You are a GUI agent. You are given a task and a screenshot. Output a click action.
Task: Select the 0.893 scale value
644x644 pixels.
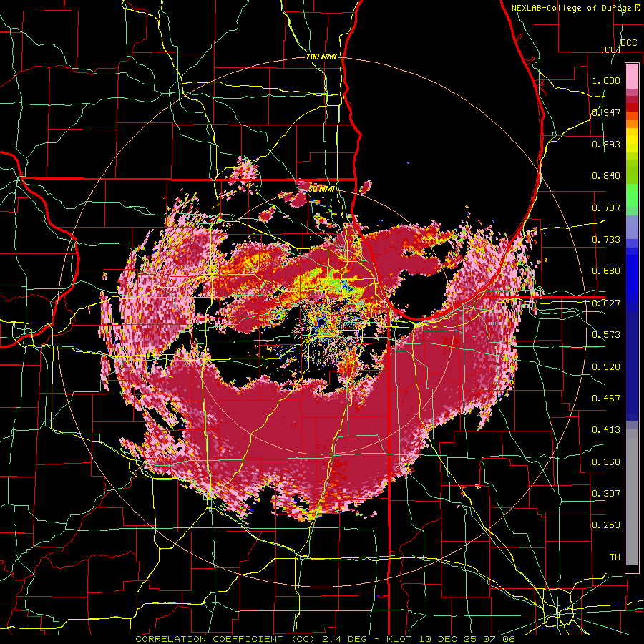(606, 144)
